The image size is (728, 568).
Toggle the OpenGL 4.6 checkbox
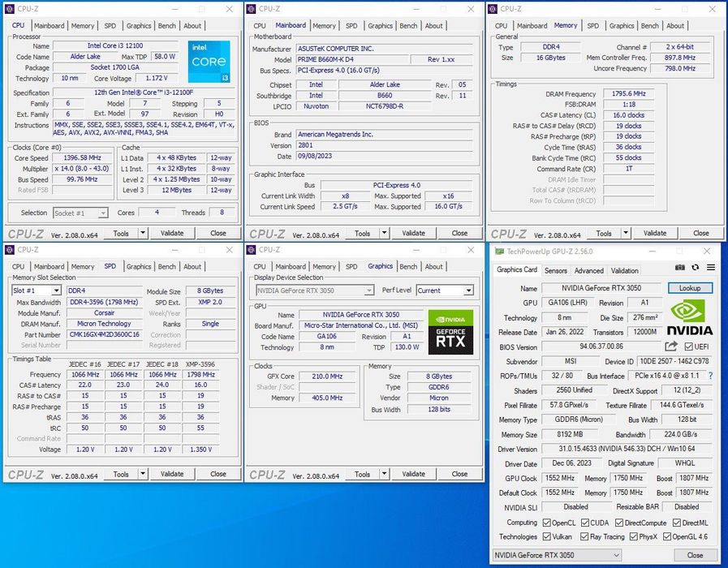click(x=667, y=536)
